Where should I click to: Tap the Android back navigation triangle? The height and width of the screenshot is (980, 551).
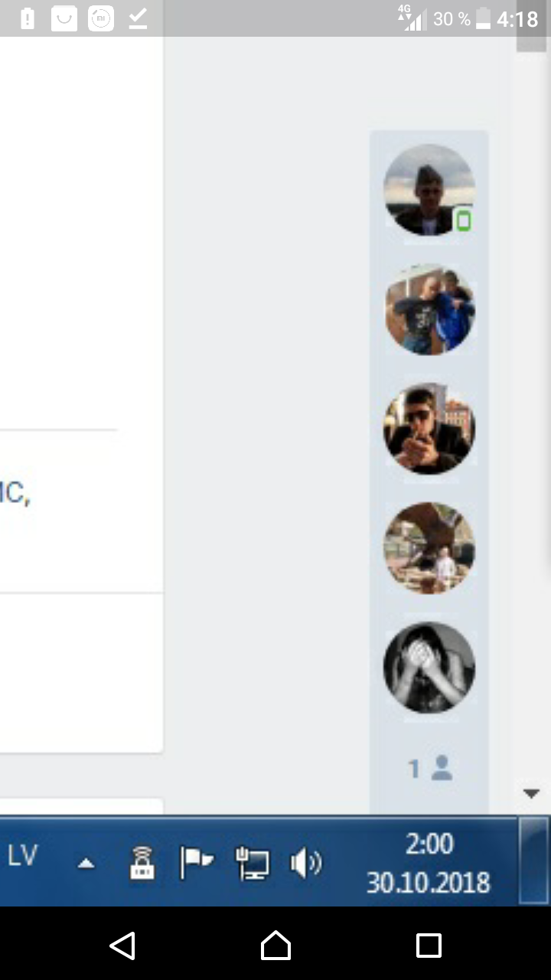point(122,946)
